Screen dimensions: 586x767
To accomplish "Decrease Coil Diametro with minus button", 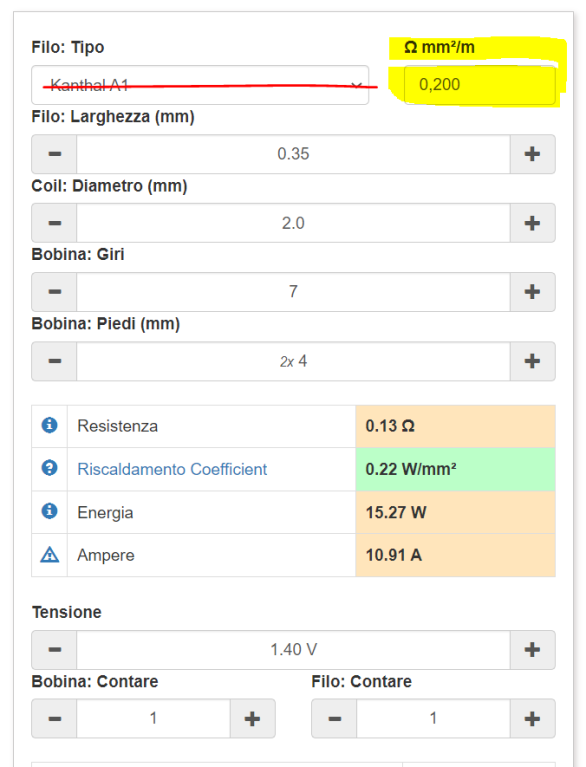I will tap(54, 223).
